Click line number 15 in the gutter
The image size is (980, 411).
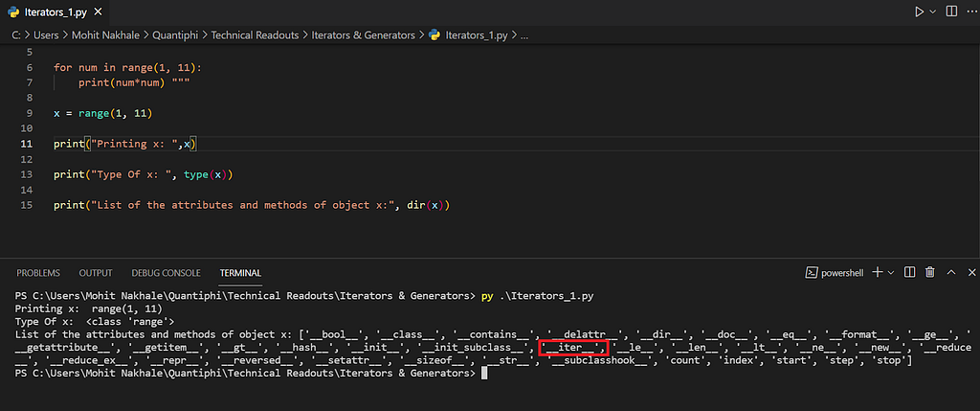click(x=26, y=205)
